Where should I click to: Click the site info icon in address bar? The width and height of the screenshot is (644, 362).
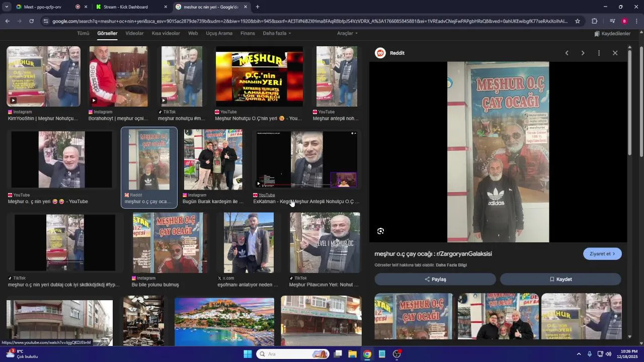[46, 21]
